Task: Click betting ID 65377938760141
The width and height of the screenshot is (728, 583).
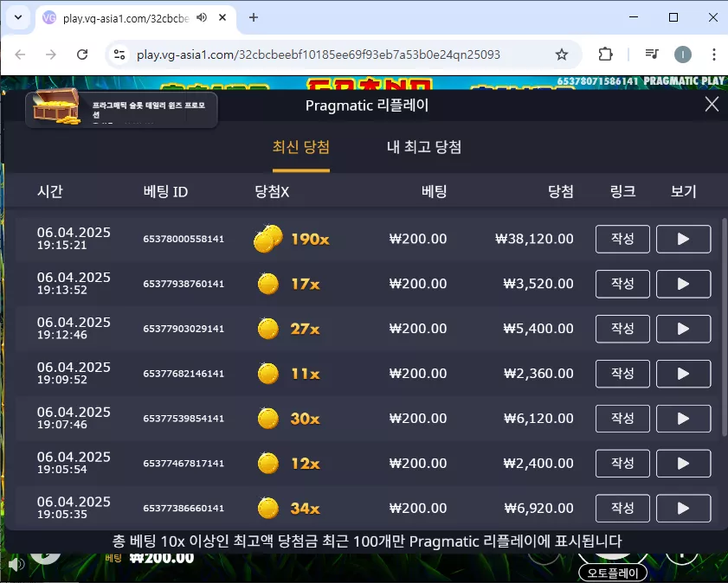Action: point(184,284)
